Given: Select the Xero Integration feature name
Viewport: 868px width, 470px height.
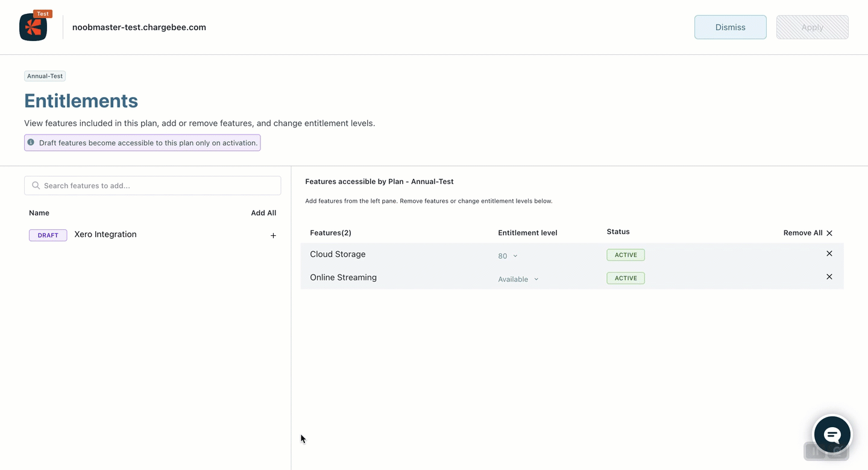Looking at the screenshot, I should coord(105,235).
